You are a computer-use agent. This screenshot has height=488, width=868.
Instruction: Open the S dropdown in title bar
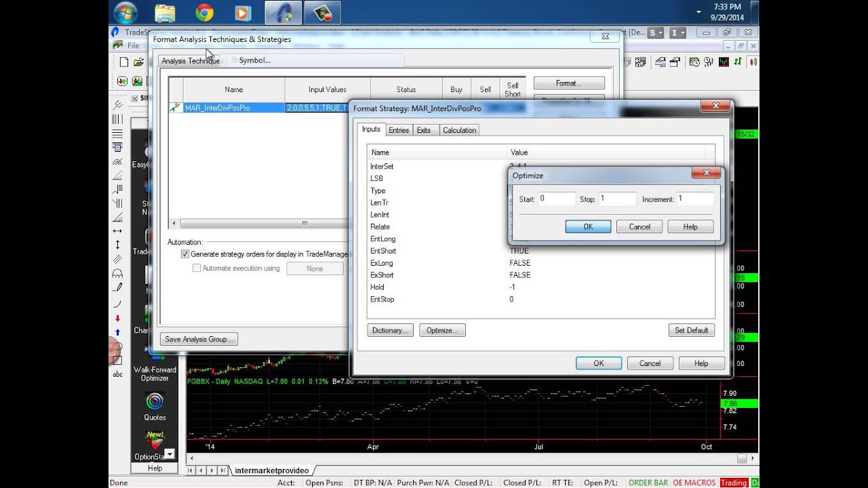pyautogui.click(x=656, y=33)
